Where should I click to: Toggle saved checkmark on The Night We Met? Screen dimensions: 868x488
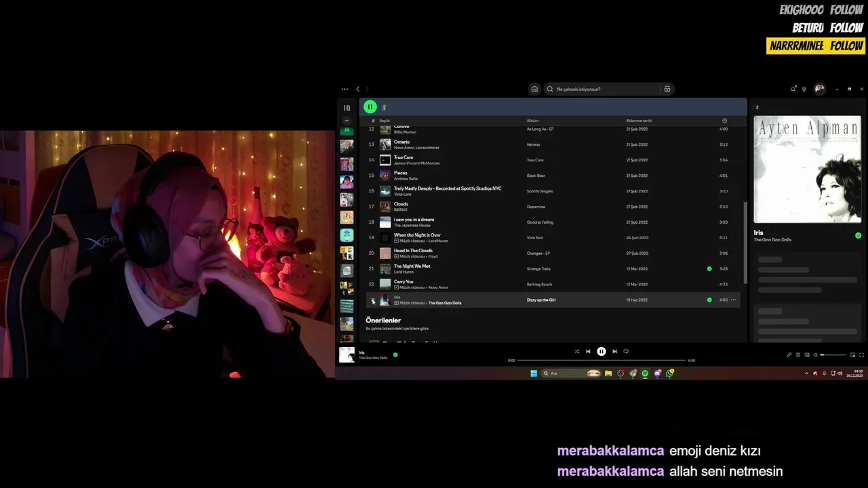click(x=709, y=269)
